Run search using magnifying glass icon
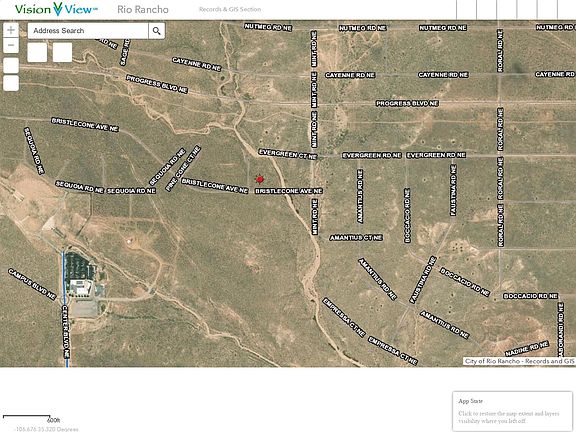The height and width of the screenshot is (432, 576). pyautogui.click(x=156, y=31)
